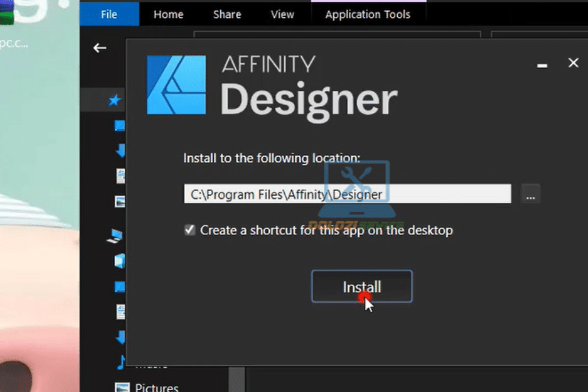Select the This PC computer icon
The width and height of the screenshot is (588, 392).
[x=117, y=235]
